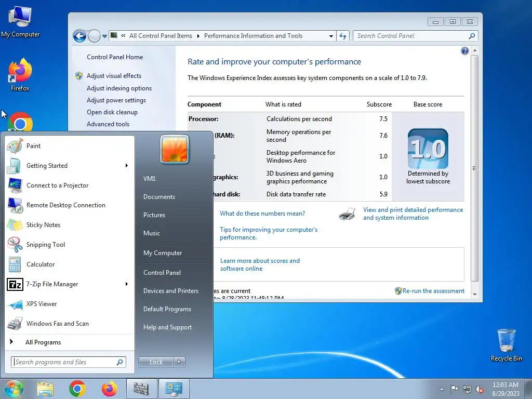Image resolution: width=532 pixels, height=399 pixels.
Task: Click the Back navigation arrow
Action: [x=79, y=36]
